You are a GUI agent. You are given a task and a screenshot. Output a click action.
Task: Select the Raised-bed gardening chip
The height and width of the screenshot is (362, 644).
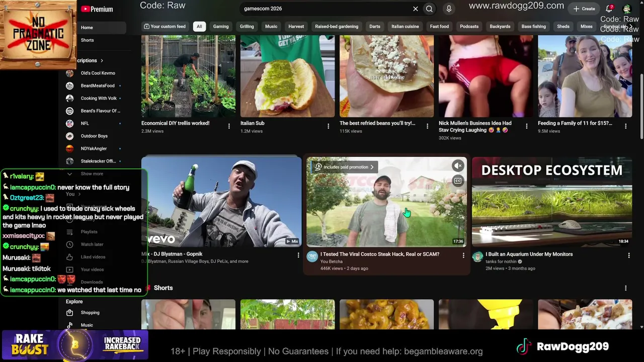click(337, 27)
